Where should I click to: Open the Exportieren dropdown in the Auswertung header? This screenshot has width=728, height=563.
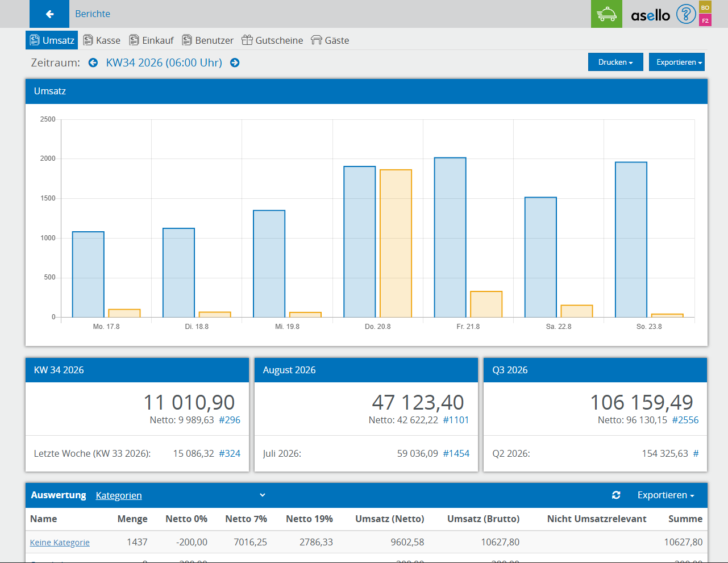pyautogui.click(x=666, y=495)
